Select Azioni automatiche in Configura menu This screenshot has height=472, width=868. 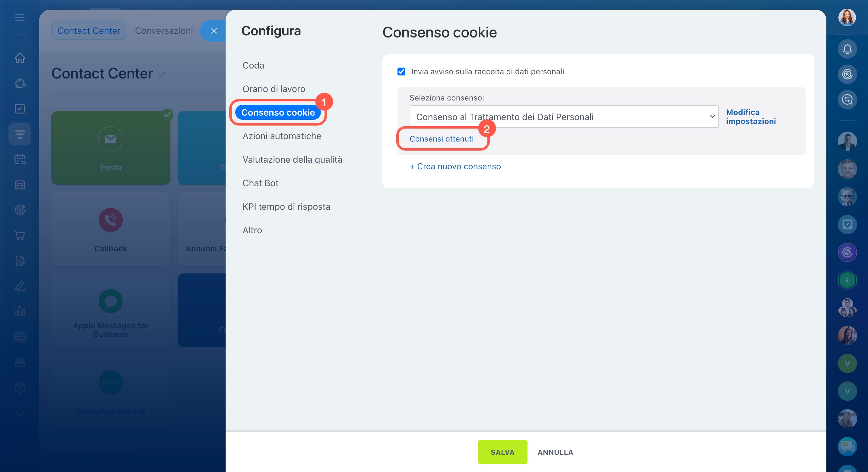coord(282,136)
